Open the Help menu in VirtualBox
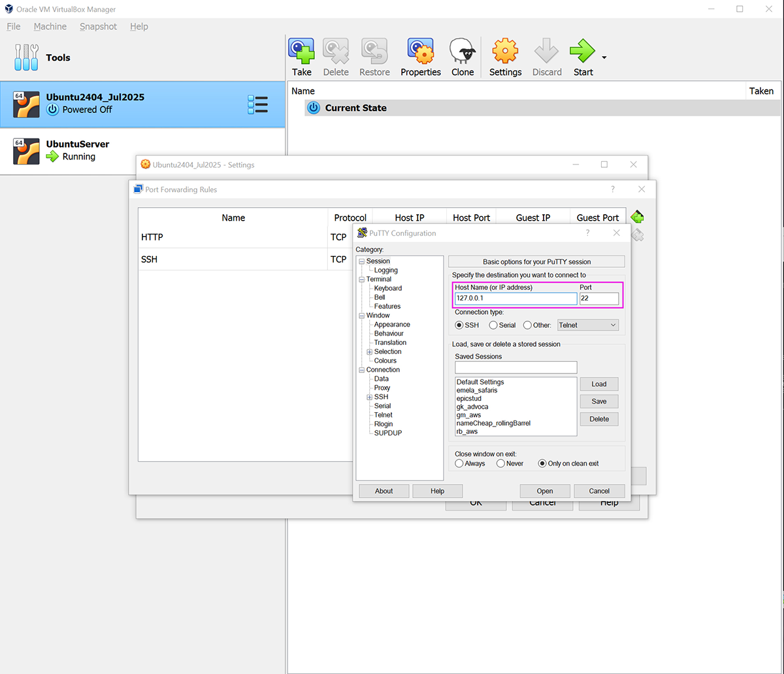Image resolution: width=784 pixels, height=674 pixels. pos(139,27)
